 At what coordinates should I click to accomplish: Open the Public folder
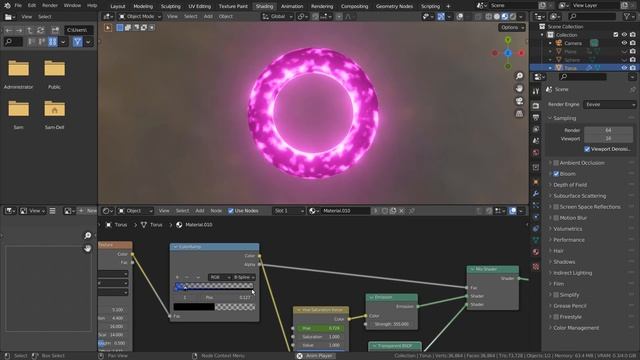pos(54,74)
